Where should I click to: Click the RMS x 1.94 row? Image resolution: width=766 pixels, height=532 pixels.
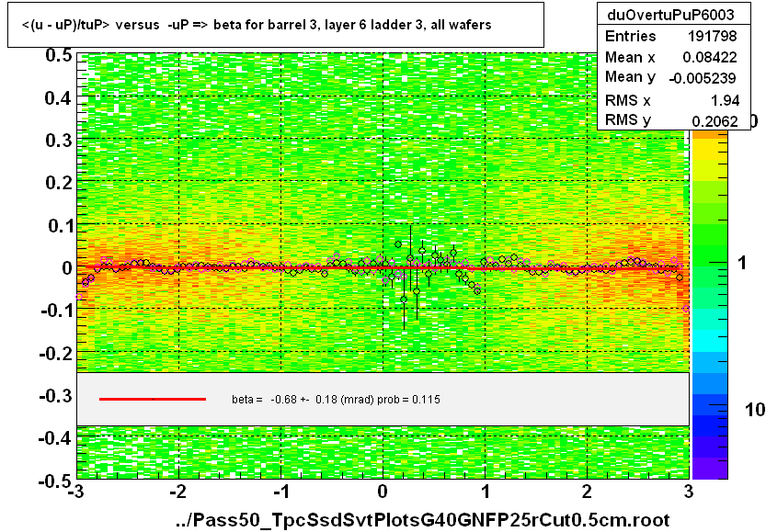670,100
